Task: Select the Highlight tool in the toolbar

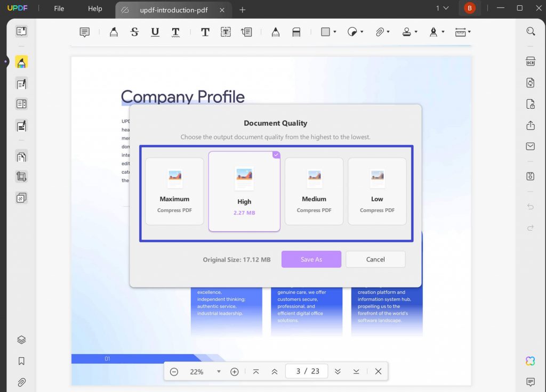Action: tap(114, 32)
